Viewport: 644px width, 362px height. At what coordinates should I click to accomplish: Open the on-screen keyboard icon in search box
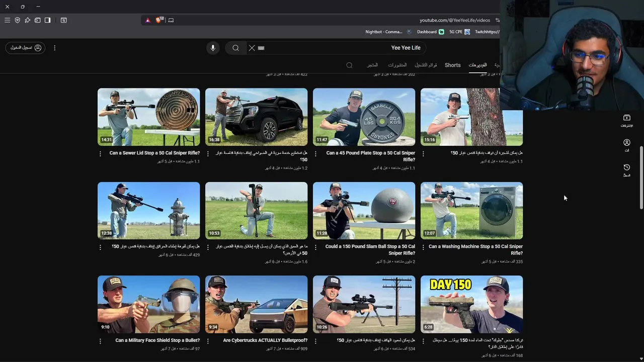[x=261, y=48]
